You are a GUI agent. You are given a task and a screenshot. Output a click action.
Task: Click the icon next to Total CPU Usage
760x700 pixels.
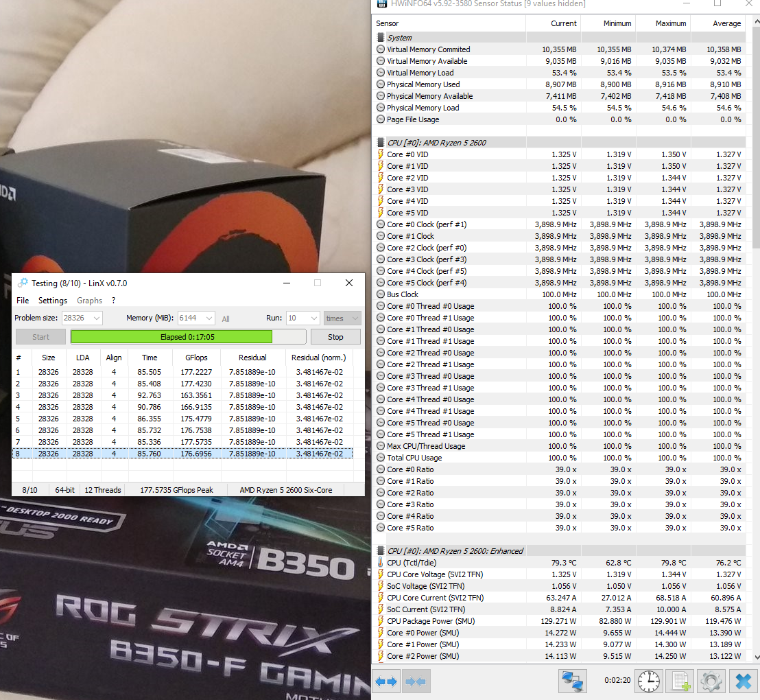381,458
